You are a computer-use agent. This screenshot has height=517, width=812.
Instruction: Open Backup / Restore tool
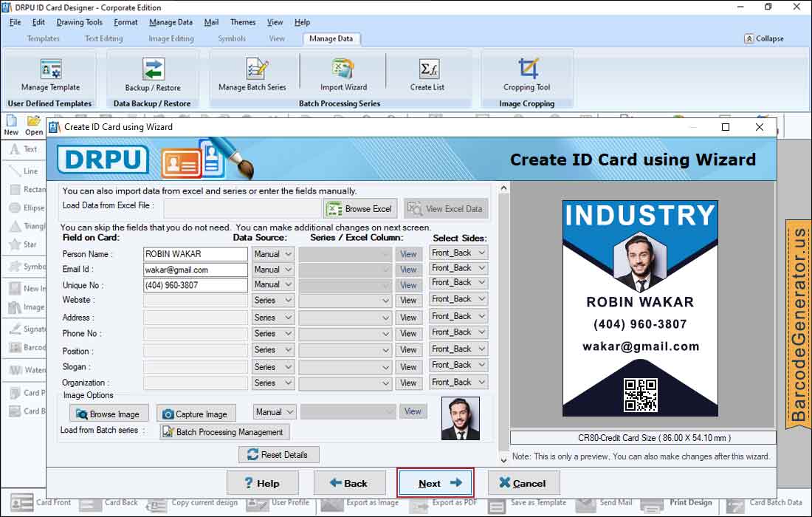coord(153,75)
